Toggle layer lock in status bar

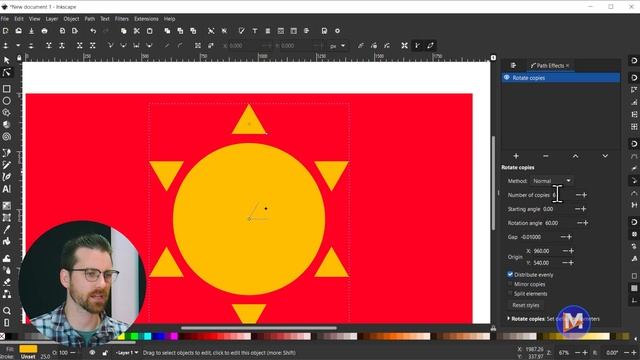105,353
